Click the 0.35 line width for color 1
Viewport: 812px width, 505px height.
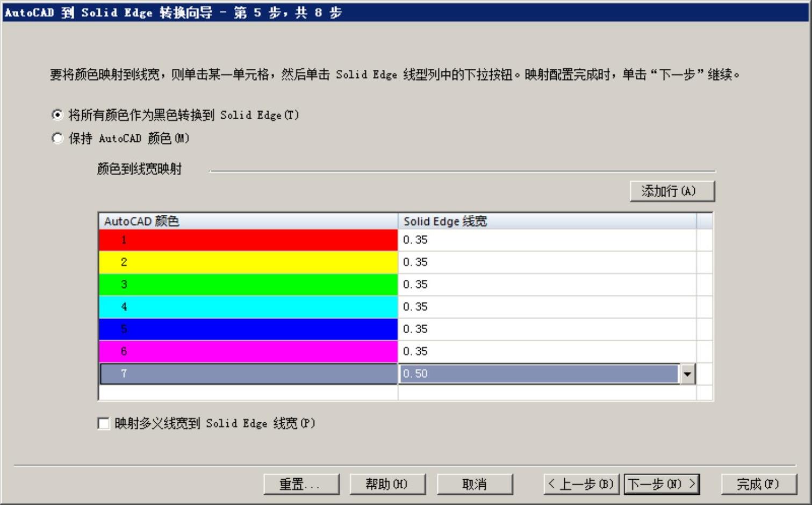coord(547,240)
